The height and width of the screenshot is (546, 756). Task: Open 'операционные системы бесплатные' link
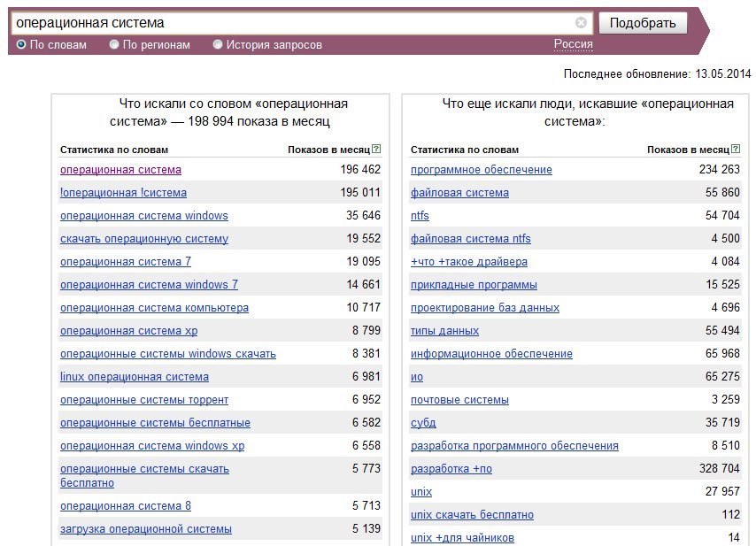[155, 423]
